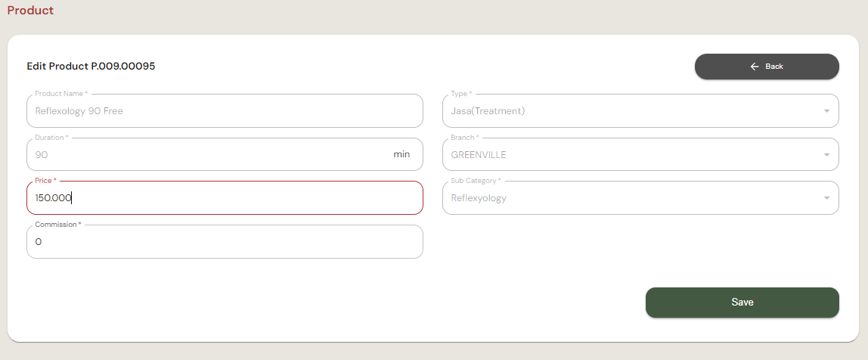868x360 pixels.
Task: Click the Edit Product P.009.00095 title
Action: pyautogui.click(x=91, y=67)
